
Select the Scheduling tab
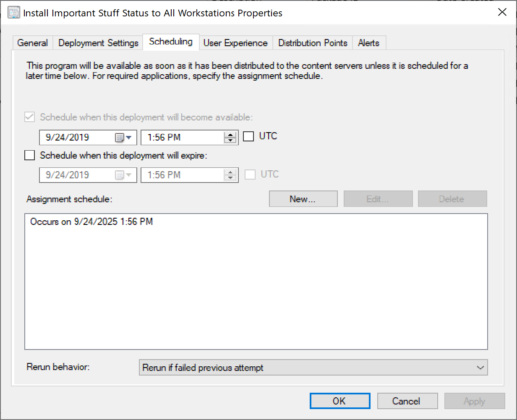coord(171,42)
